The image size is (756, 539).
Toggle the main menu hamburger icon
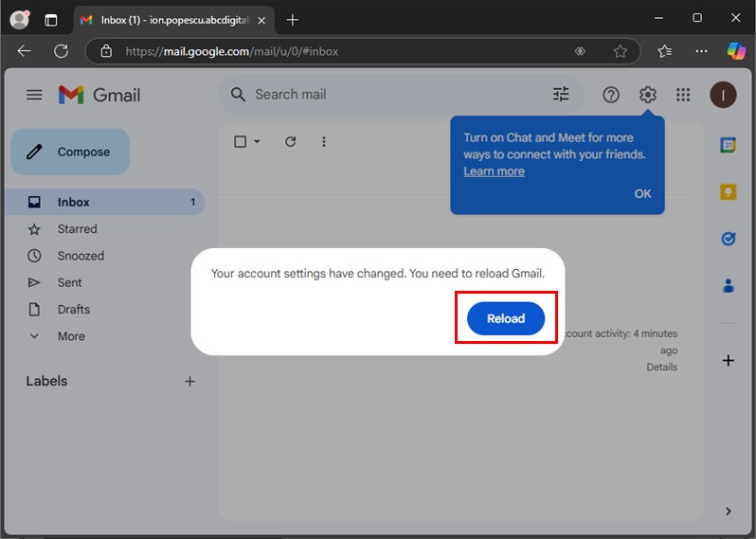(34, 95)
